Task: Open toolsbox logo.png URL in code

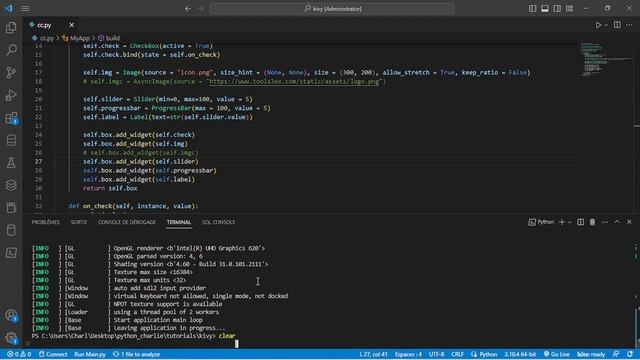Action: (294, 81)
